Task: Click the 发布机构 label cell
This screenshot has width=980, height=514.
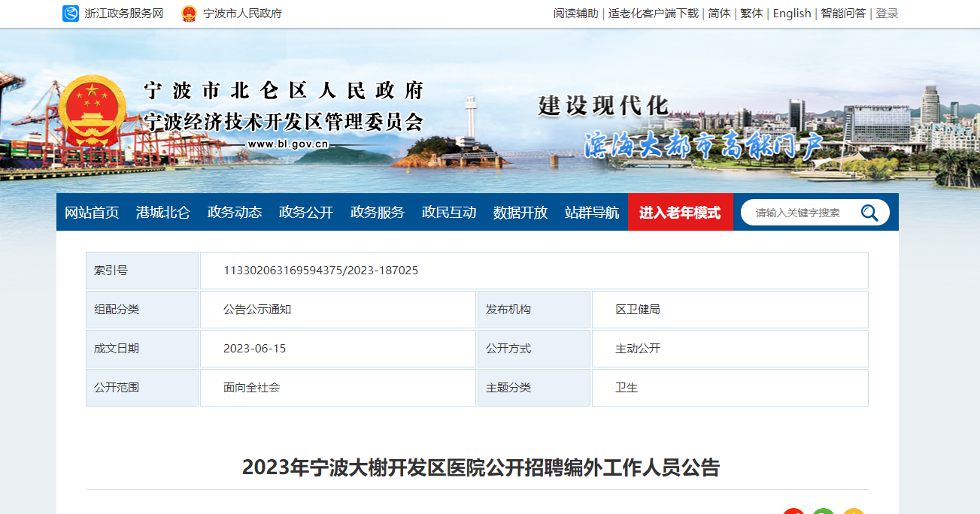Action: 534,310
